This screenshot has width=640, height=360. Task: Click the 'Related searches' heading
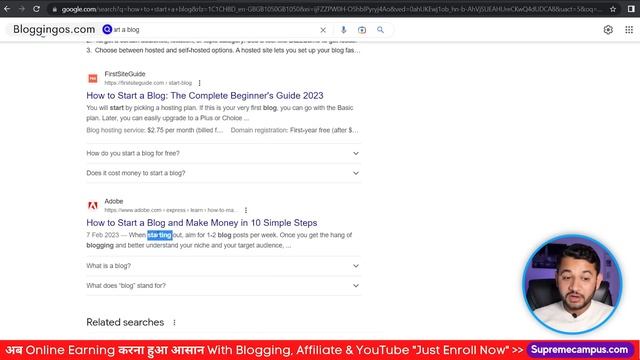coord(125,322)
